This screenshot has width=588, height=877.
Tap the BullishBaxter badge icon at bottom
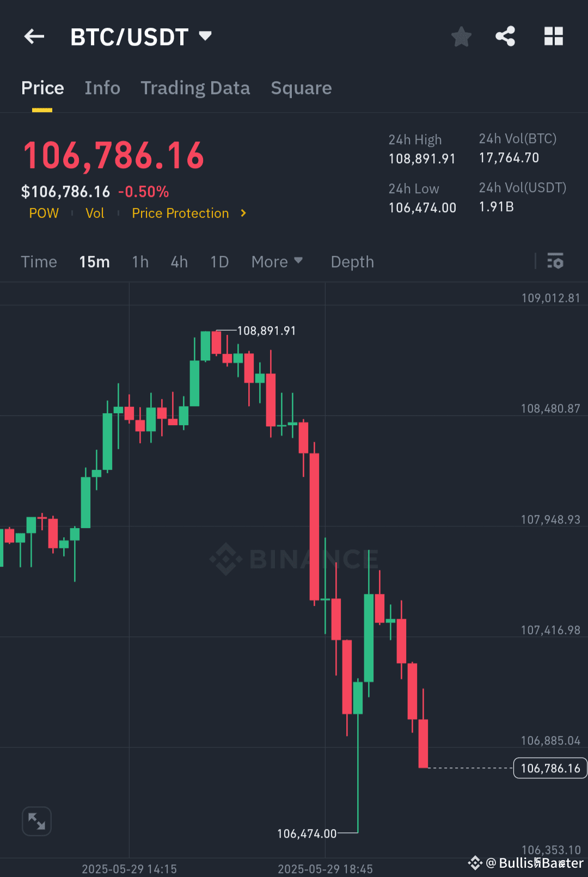475,863
